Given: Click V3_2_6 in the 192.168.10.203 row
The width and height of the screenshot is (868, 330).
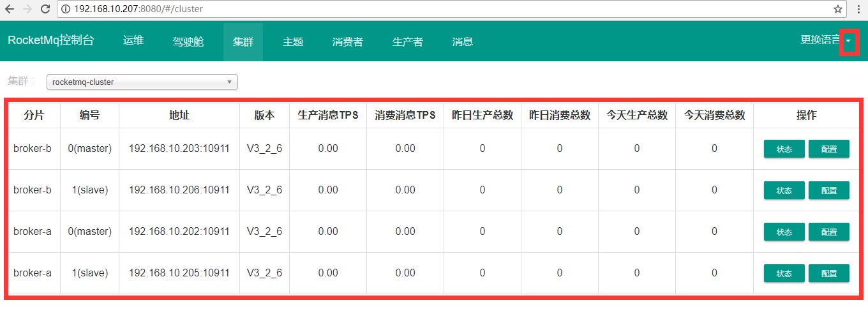Looking at the screenshot, I should click(x=264, y=149).
